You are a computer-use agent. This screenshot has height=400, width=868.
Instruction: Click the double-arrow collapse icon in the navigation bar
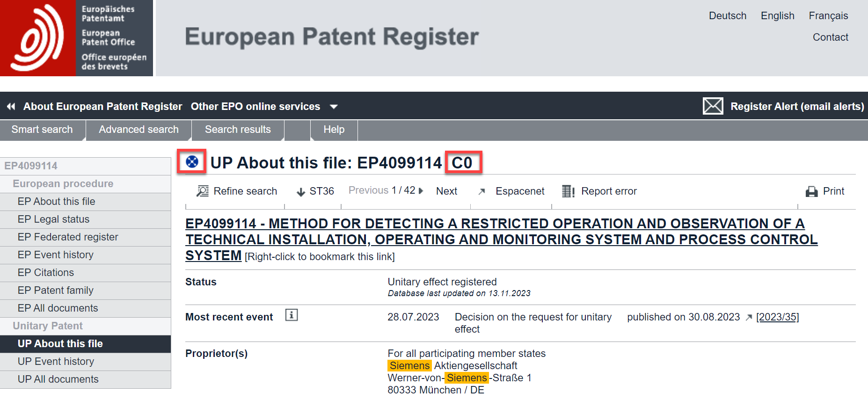pos(11,107)
